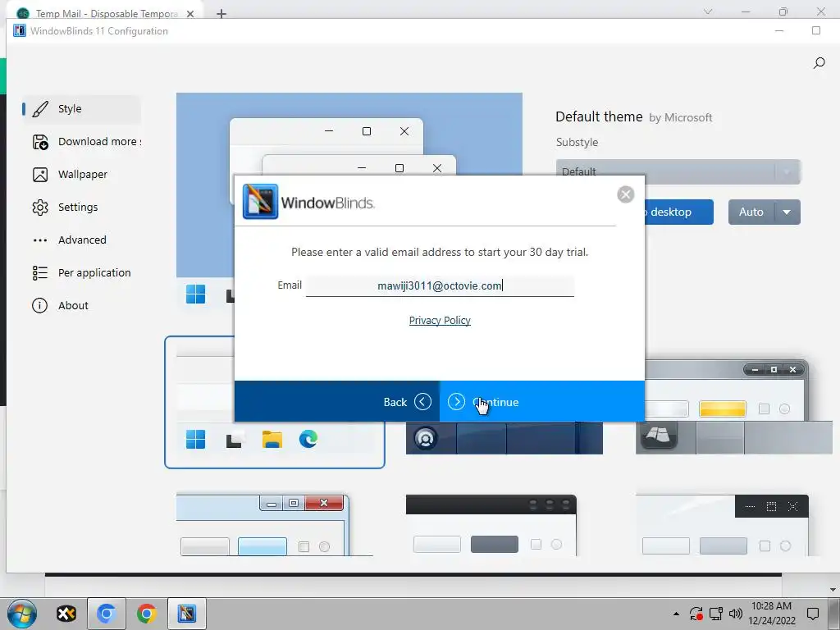Close the Temp Mail browser tab
840x630 pixels.
tap(190, 14)
